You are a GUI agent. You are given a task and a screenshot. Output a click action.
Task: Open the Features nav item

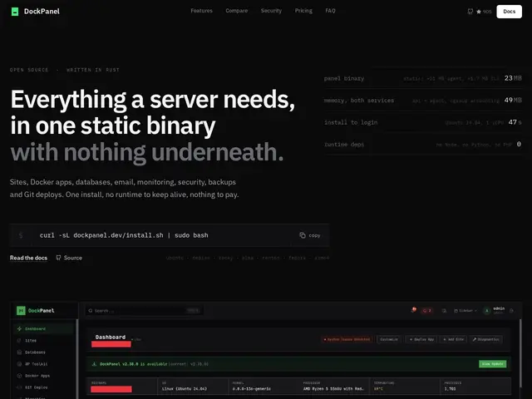click(x=201, y=11)
